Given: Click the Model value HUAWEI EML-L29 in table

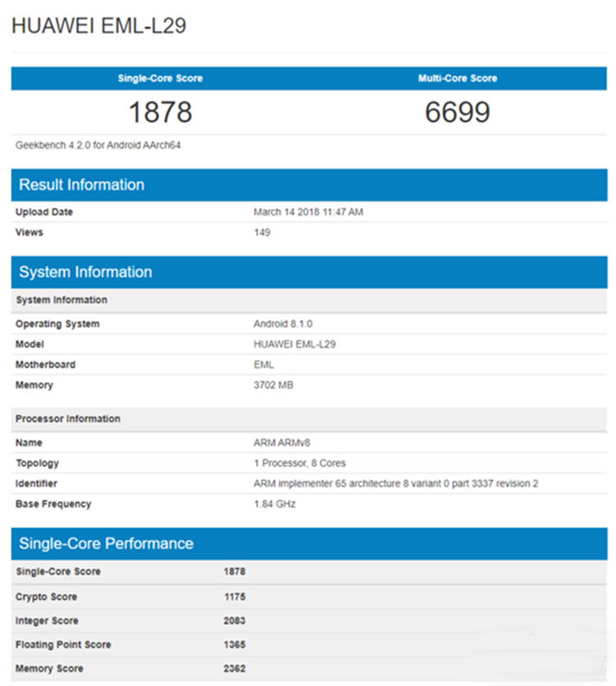Looking at the screenshot, I should pyautogui.click(x=294, y=344).
